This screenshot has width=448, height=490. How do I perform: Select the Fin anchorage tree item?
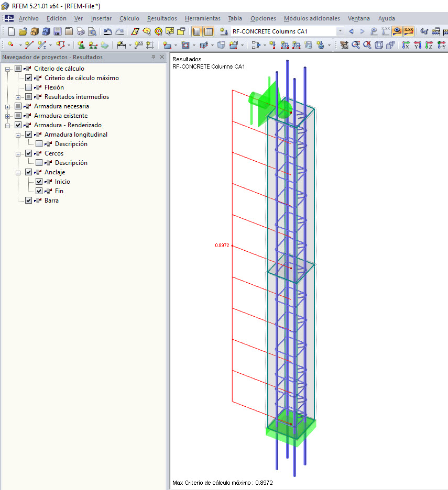point(59,191)
